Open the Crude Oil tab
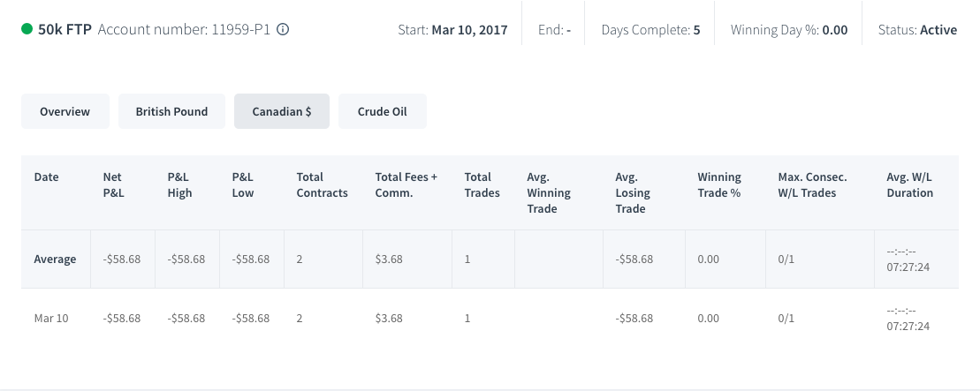980x391 pixels. pos(383,112)
